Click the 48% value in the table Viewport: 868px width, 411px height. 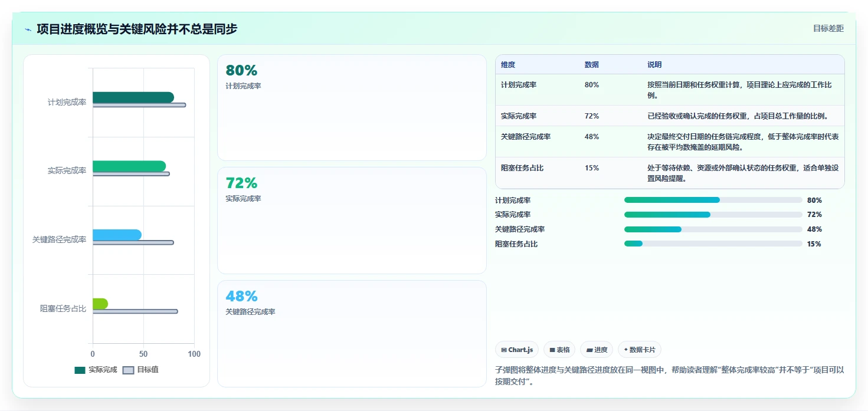(592, 137)
